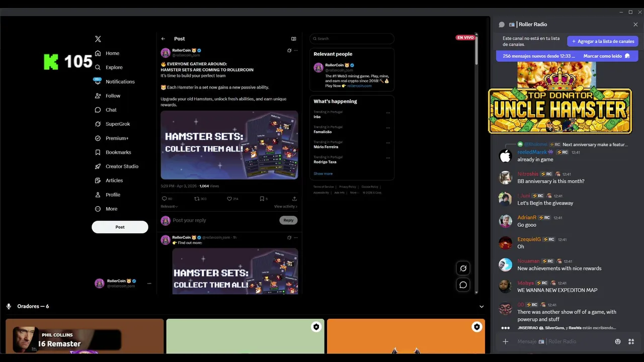This screenshot has height=362, width=644.
Task: Click Marcar como leído
Action: pos(606,56)
